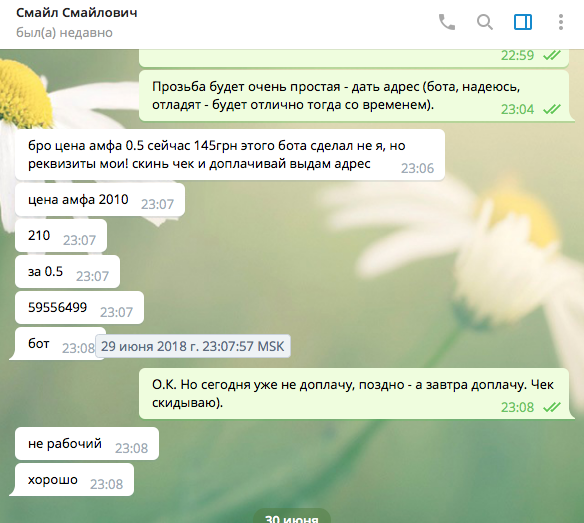Toggle the right sidebar info panel
This screenshot has width=584, height=523.
tap(523, 22)
